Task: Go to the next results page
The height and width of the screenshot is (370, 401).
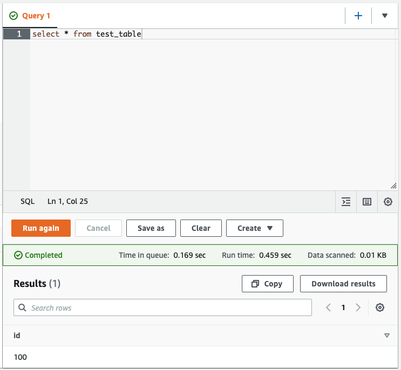Action: (358, 308)
